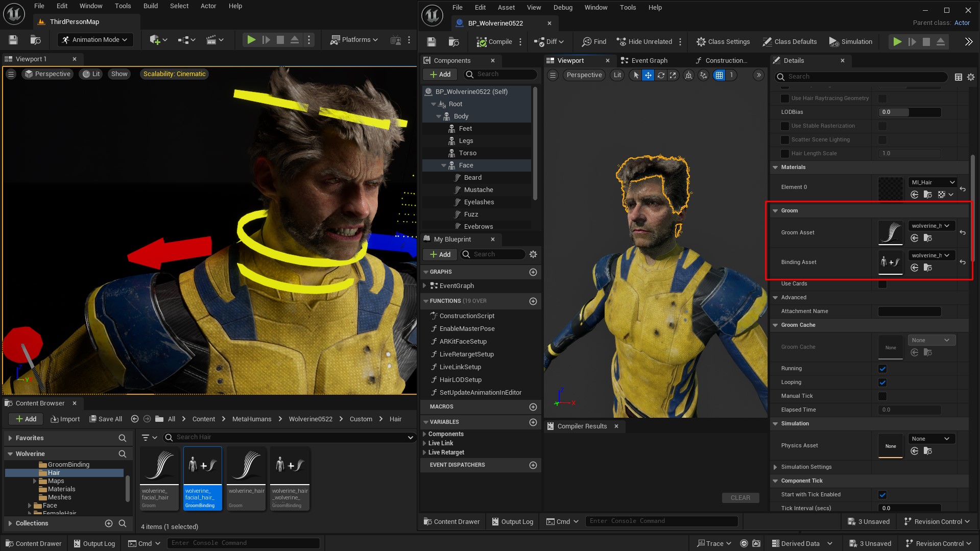
Task: Open the Perspective view mode dropdown
Action: tap(584, 75)
